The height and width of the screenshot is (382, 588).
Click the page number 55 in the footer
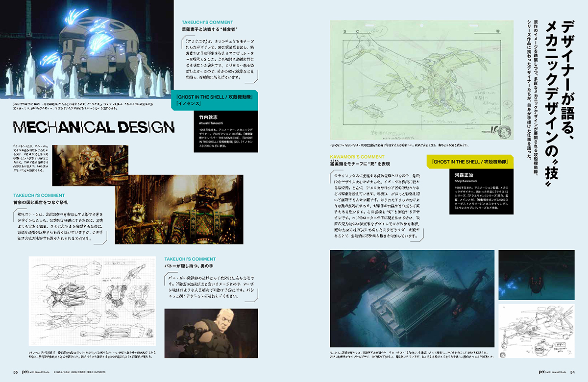(x=15, y=373)
